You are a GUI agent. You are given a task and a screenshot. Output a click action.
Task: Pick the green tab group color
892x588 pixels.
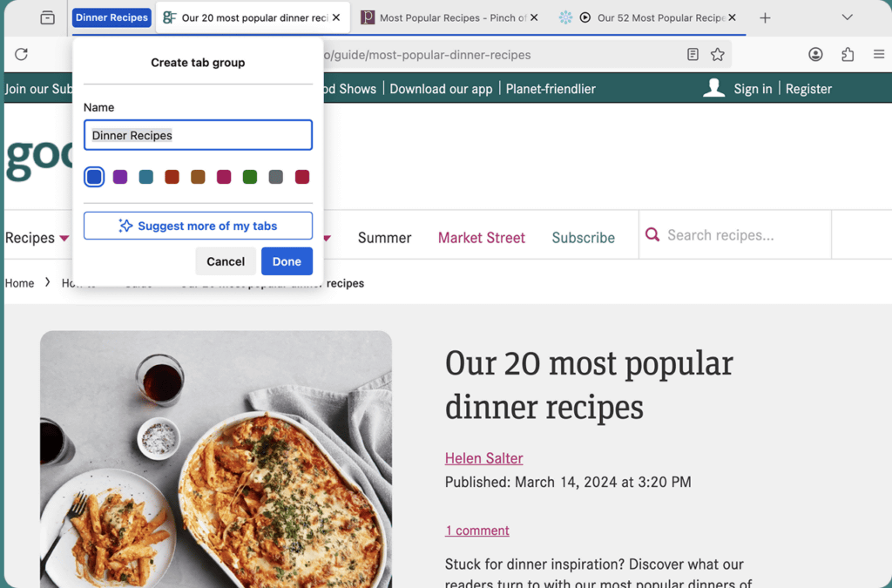pos(250,177)
